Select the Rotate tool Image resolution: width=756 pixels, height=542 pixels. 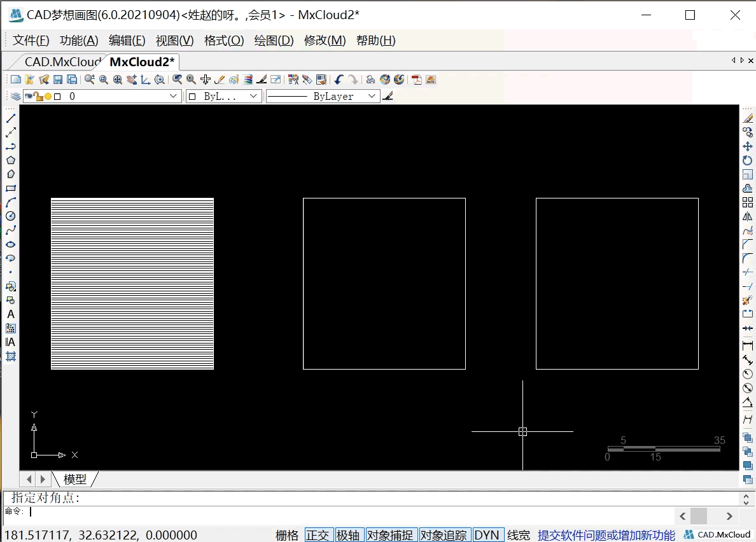pyautogui.click(x=748, y=161)
